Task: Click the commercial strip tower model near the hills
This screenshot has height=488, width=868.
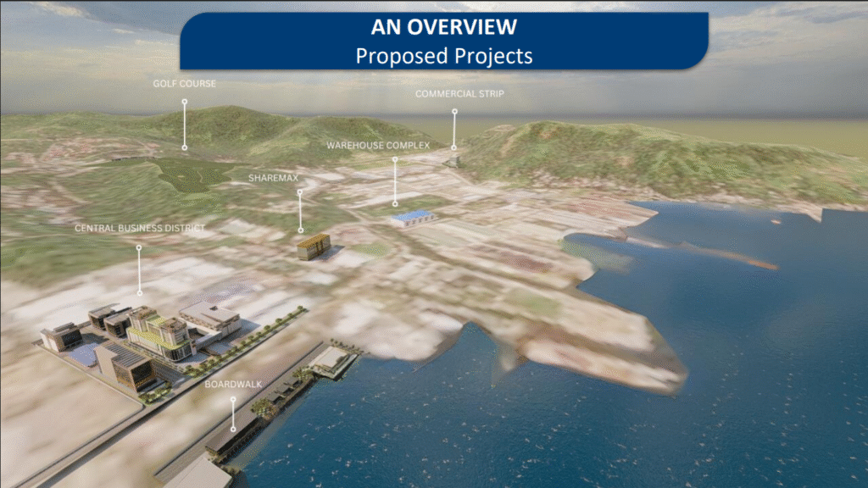Action: click(x=454, y=159)
